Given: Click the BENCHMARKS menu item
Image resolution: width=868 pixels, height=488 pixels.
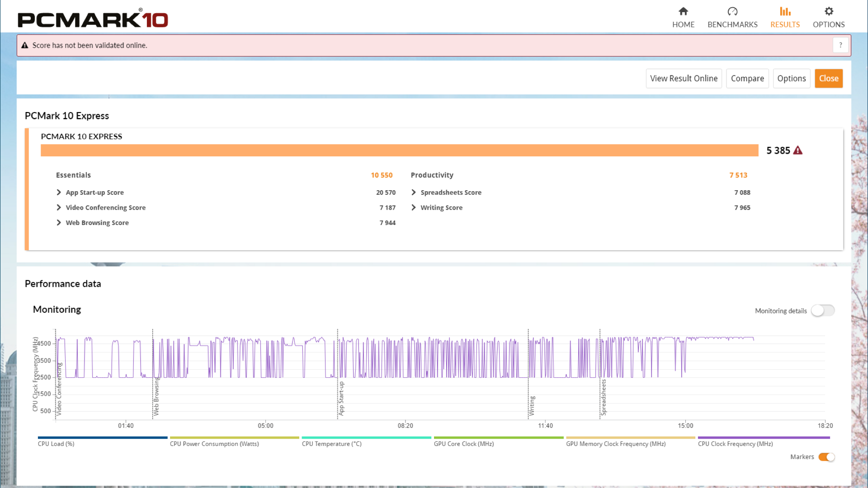Looking at the screenshot, I should (732, 17).
